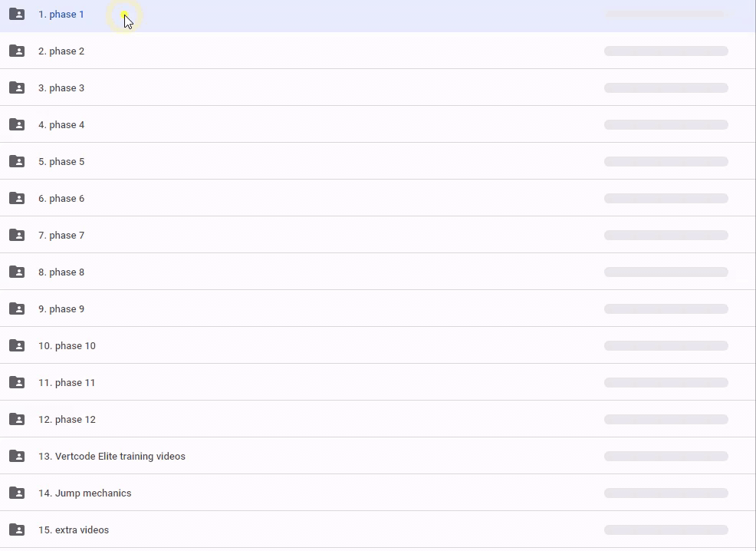Viewport: 756px width, 551px height.
Task: Click the folder icon for extra videos
Action: click(17, 530)
